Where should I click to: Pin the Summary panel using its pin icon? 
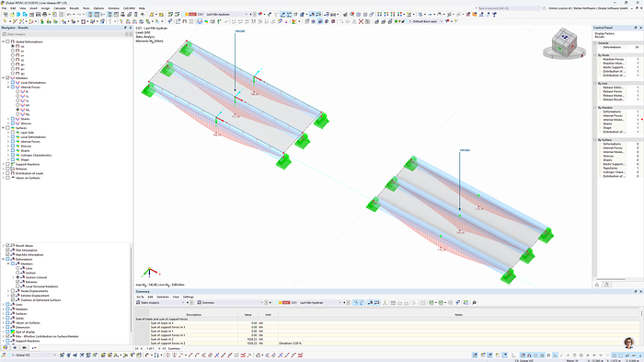point(636,291)
